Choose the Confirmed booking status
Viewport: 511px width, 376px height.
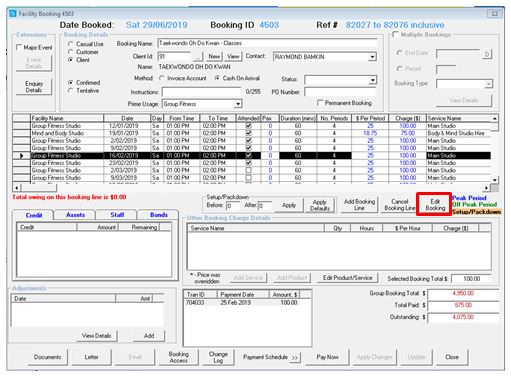click(x=71, y=82)
